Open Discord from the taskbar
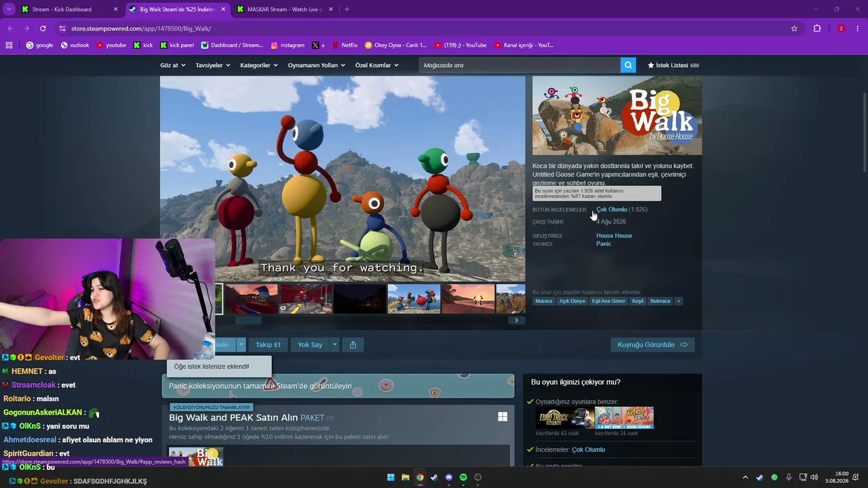Screen dimensions: 868x488 coord(449,477)
